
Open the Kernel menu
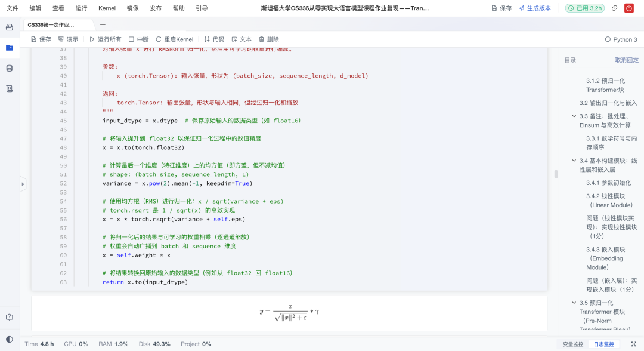(106, 8)
